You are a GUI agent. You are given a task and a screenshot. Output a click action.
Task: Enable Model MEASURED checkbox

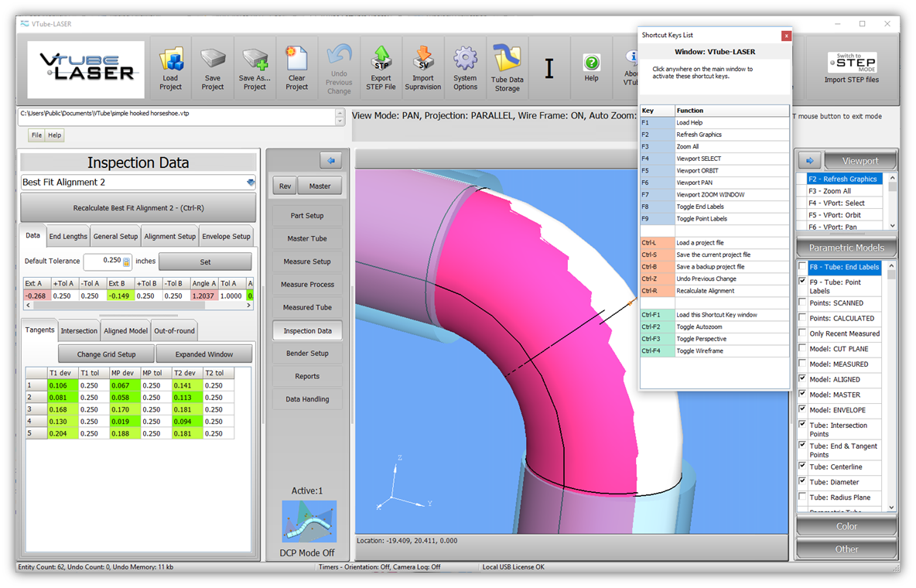803,363
